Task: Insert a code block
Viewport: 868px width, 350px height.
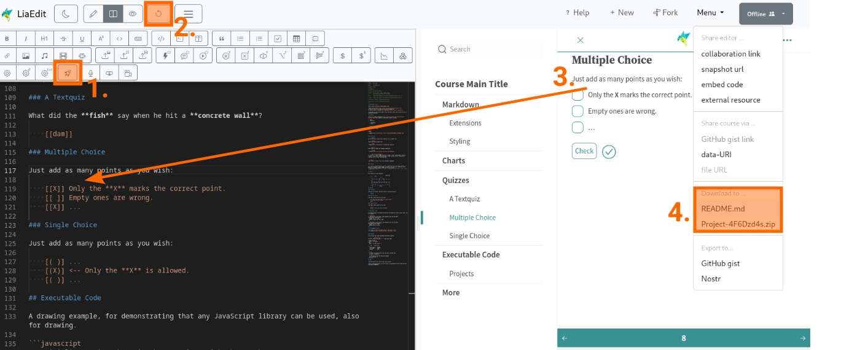Action: pyautogui.click(x=161, y=39)
